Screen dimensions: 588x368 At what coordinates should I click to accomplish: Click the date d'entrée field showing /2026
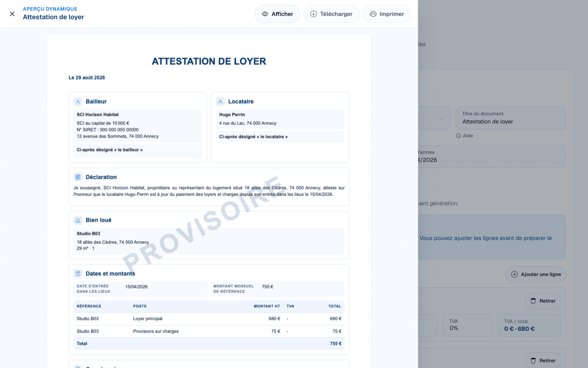point(492,156)
